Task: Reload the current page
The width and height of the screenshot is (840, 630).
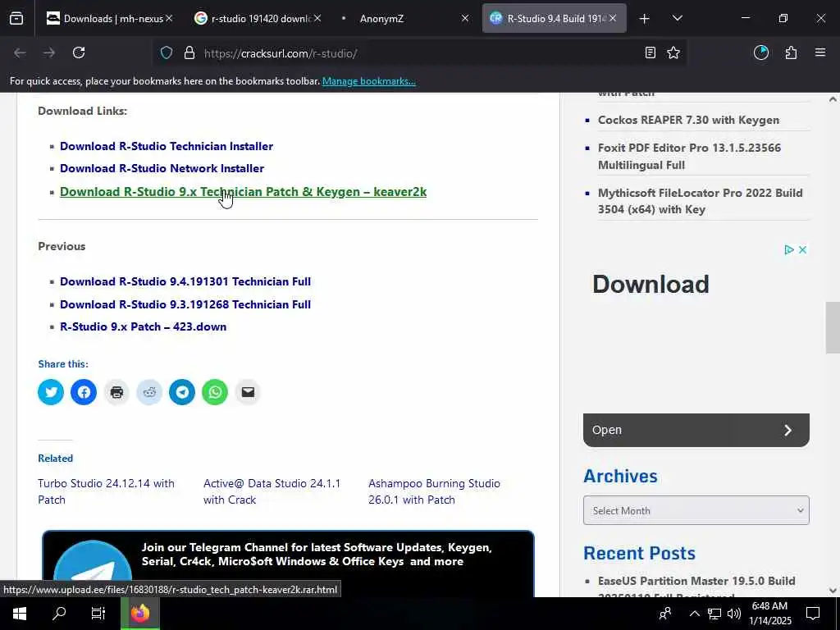Action: coord(79,52)
